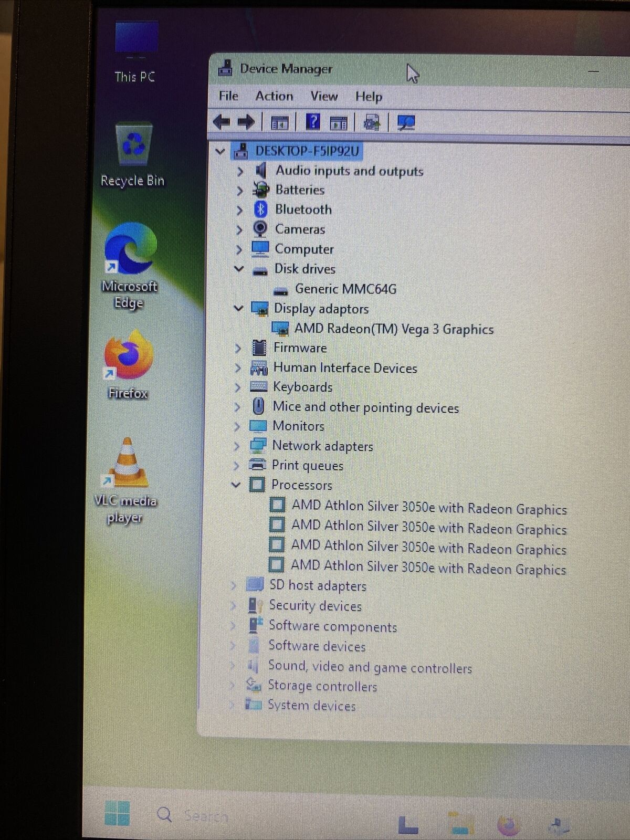The image size is (630, 840).
Task: Click the Device Manager title bar icon
Action: [226, 68]
